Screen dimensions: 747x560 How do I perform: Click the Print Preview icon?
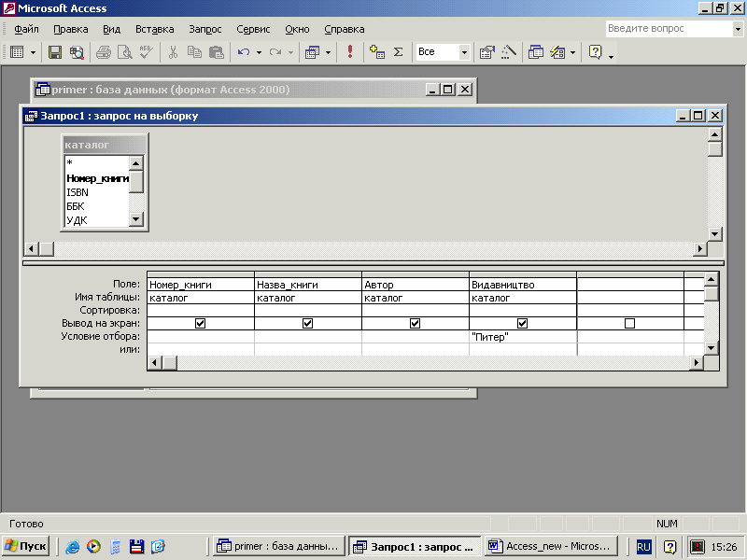(x=125, y=52)
